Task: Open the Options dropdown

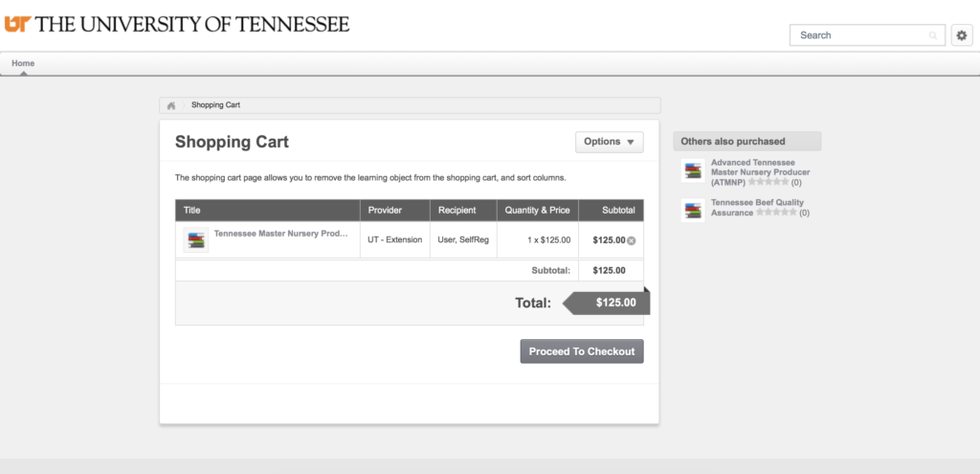Action: [610, 142]
